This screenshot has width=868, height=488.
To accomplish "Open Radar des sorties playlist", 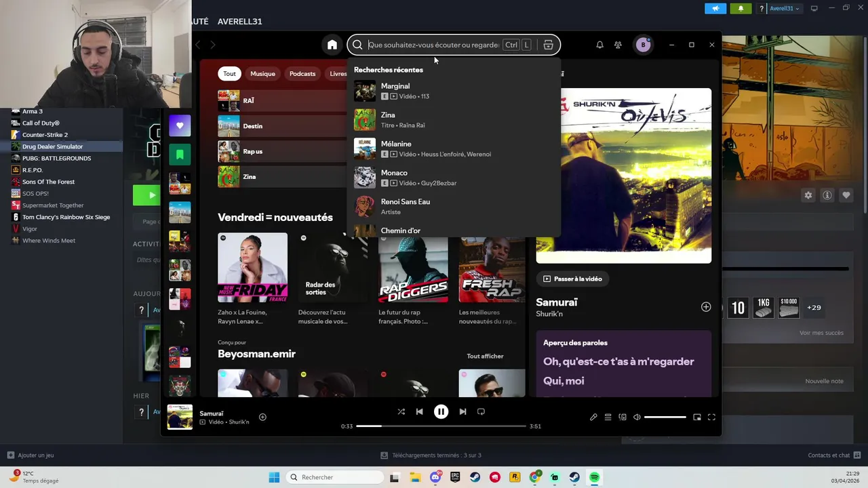I will point(333,268).
